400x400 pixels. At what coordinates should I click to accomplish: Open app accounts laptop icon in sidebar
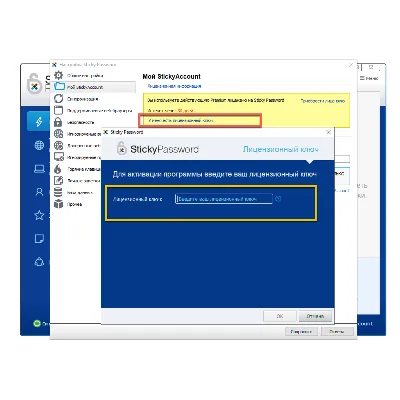pyautogui.click(x=39, y=169)
